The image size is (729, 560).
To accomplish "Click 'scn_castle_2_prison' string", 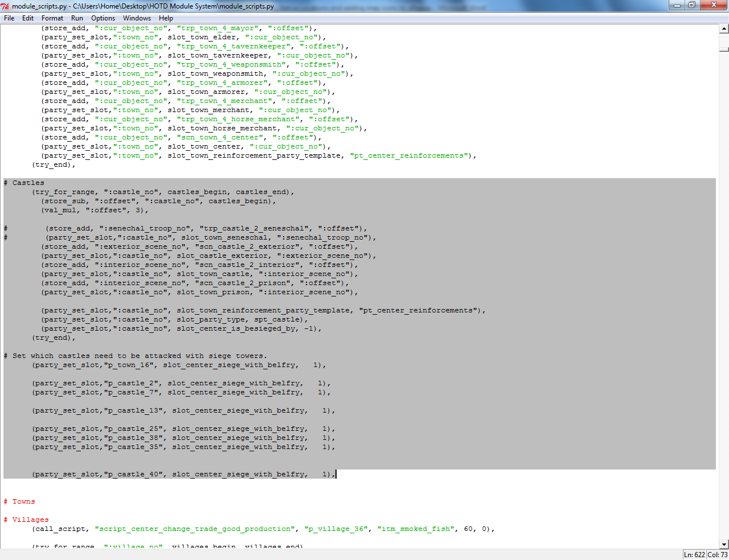I will [x=243, y=283].
